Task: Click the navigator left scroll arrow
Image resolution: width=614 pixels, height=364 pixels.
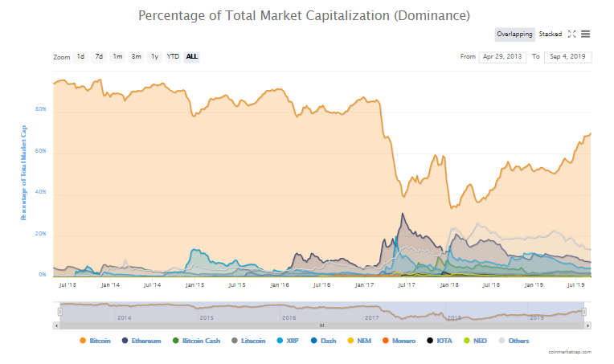Action: (x=57, y=325)
